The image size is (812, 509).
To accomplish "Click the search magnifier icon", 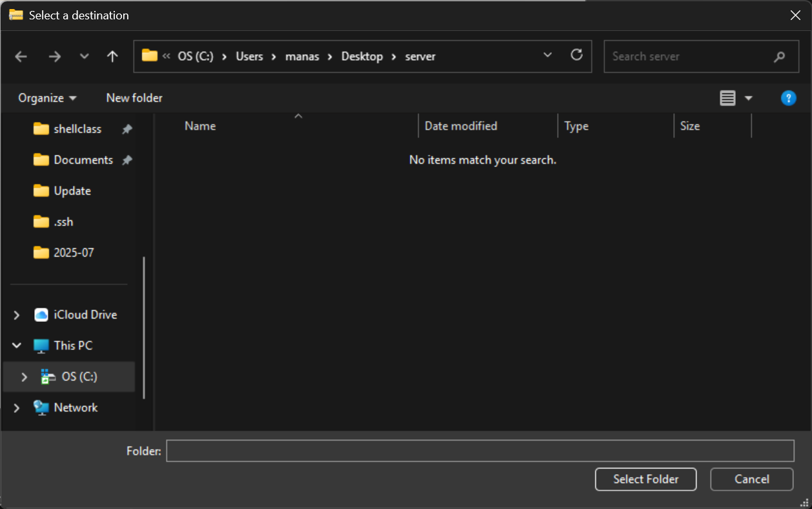I will pos(779,57).
